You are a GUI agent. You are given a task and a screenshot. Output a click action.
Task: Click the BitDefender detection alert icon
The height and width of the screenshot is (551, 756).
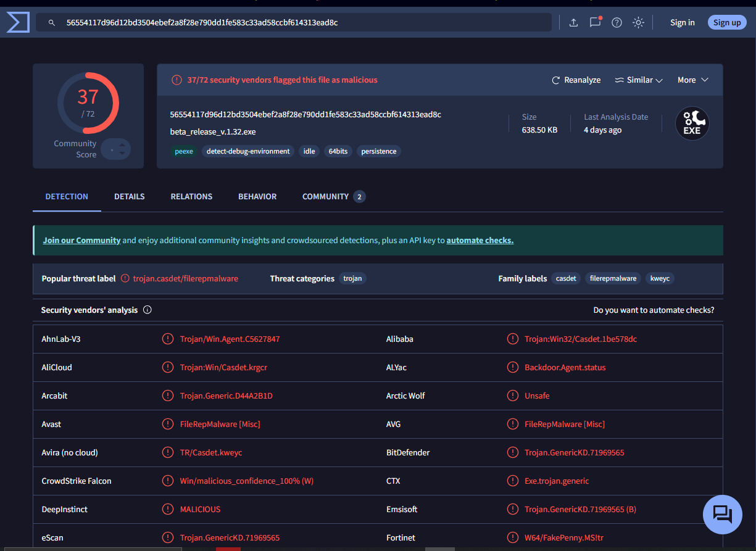[x=512, y=452]
